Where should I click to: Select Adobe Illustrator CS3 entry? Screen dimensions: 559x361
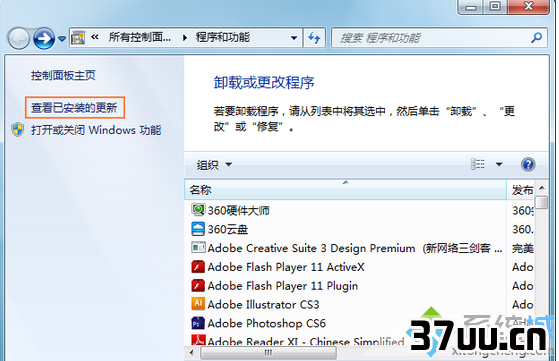click(x=263, y=305)
